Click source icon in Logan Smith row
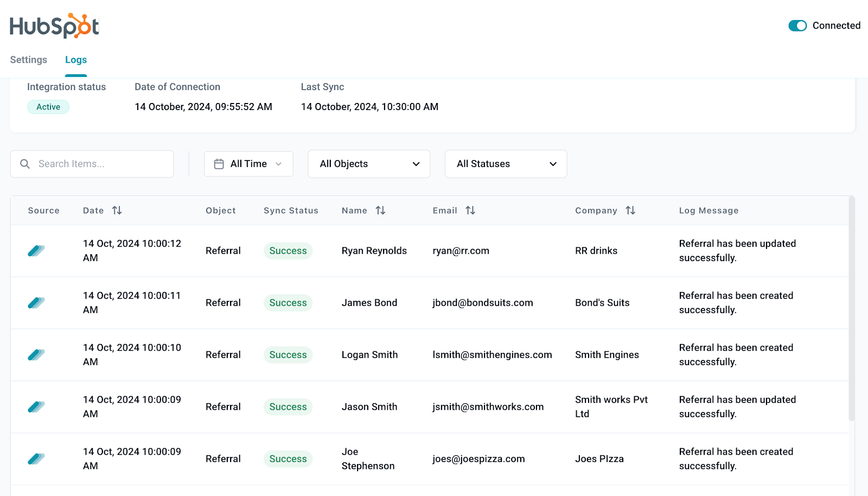The image size is (868, 496). (36, 355)
